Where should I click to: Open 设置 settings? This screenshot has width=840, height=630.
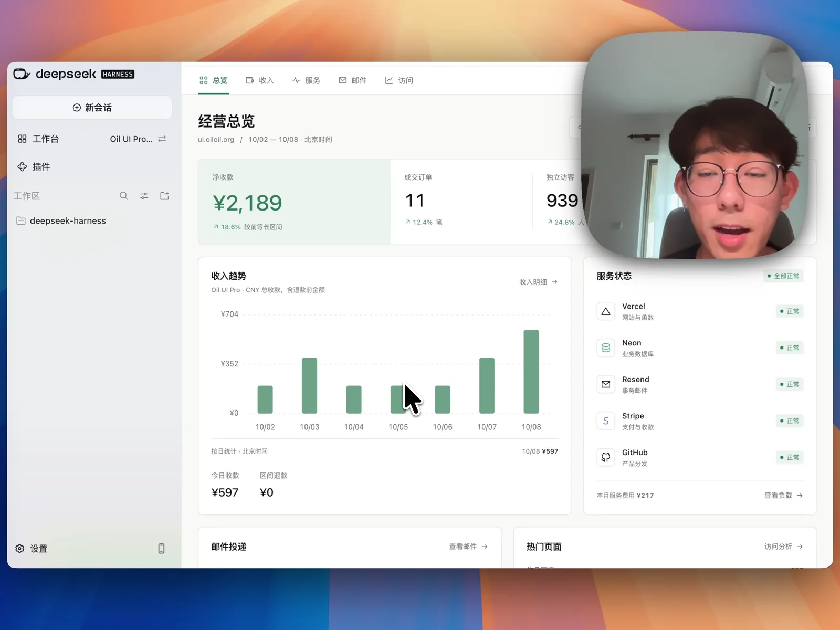pos(32,549)
